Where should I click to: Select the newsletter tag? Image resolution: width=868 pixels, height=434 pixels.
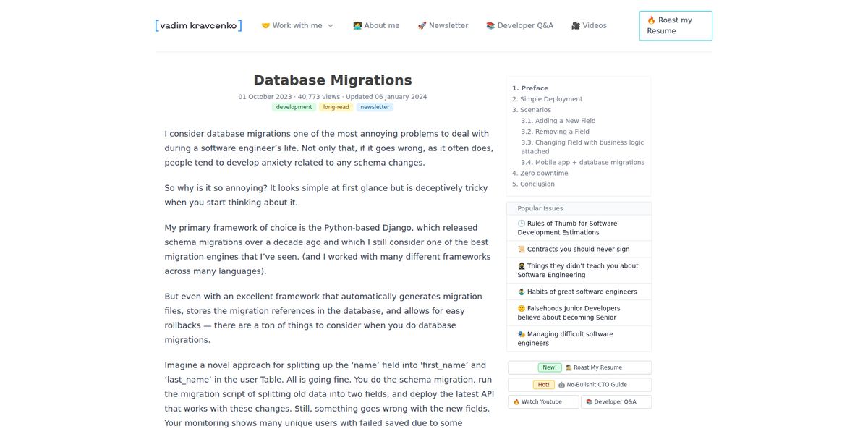pyautogui.click(x=375, y=107)
